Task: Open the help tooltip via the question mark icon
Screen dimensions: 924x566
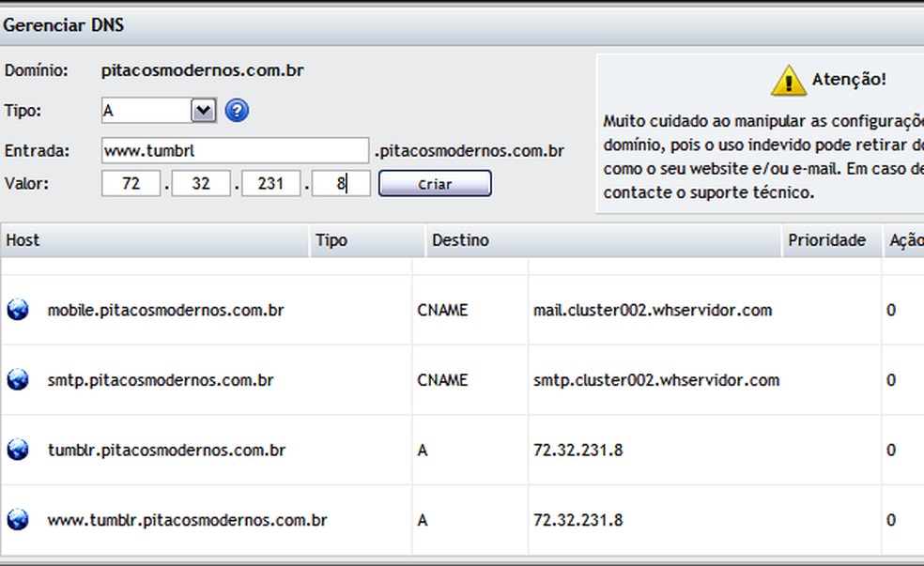Action: (x=238, y=111)
